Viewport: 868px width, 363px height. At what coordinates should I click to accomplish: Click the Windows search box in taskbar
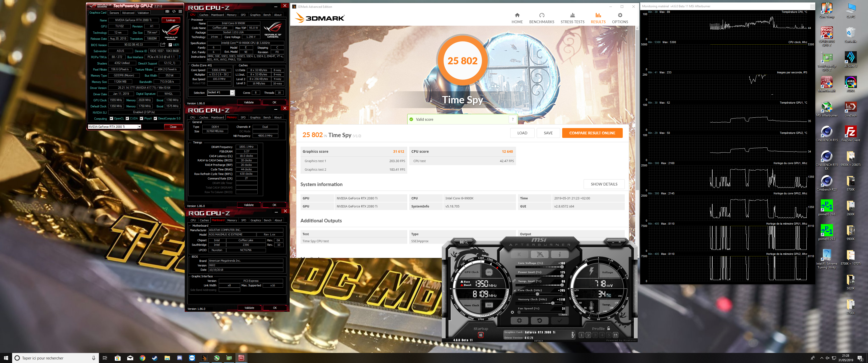click(56, 358)
